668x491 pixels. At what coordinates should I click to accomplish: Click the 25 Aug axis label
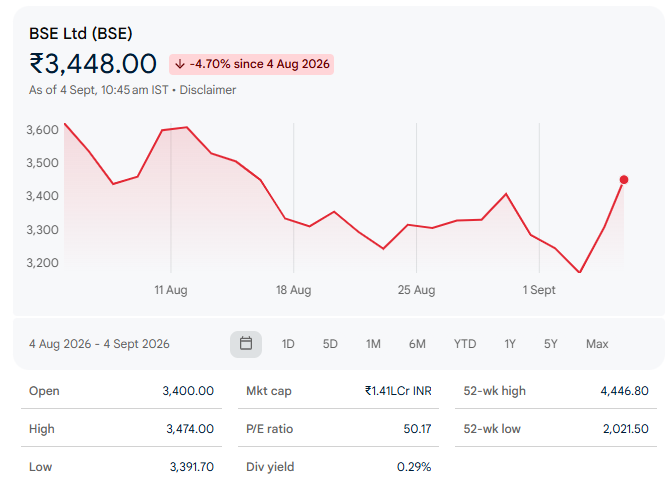point(416,290)
